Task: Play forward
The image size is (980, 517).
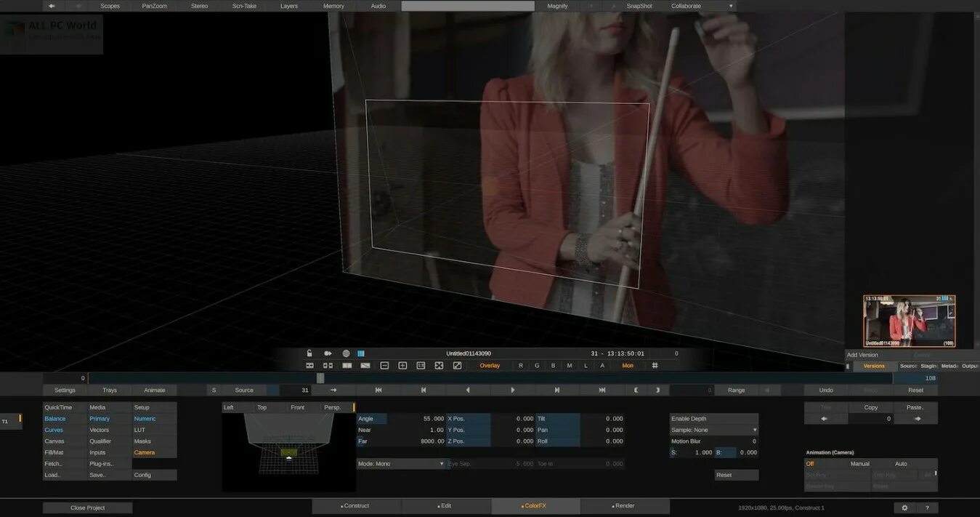Action: pos(513,390)
